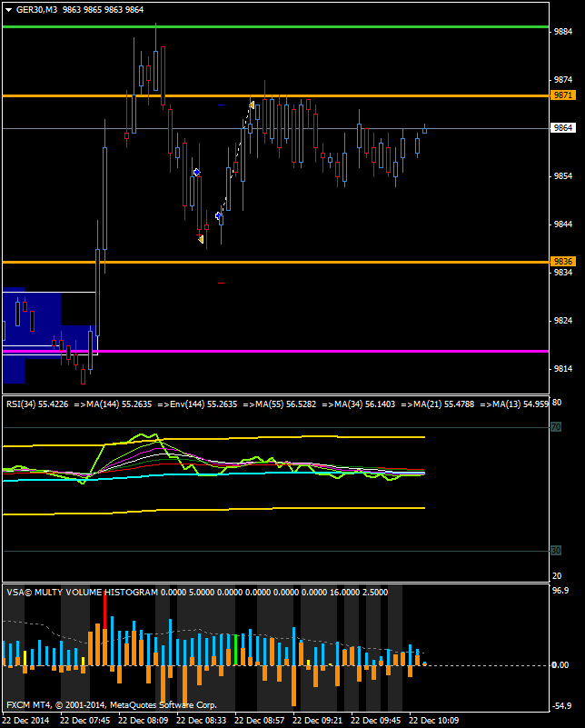The height and width of the screenshot is (728, 585).
Task: Click the yellow arrow marker below 9871 line
Action: click(251, 105)
